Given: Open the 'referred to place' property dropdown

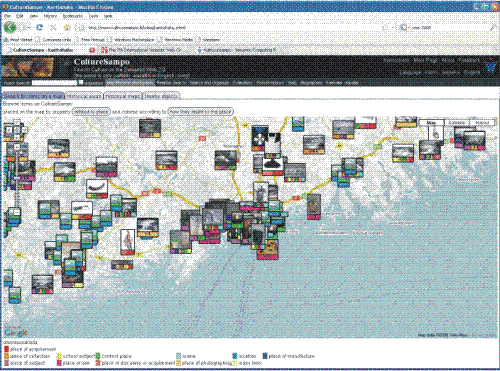Looking at the screenshot, I should point(91,112).
